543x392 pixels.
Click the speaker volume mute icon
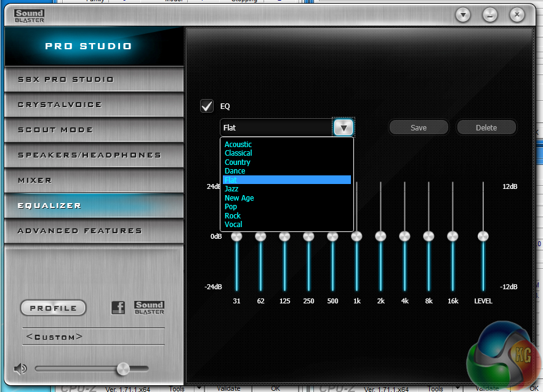(x=20, y=369)
